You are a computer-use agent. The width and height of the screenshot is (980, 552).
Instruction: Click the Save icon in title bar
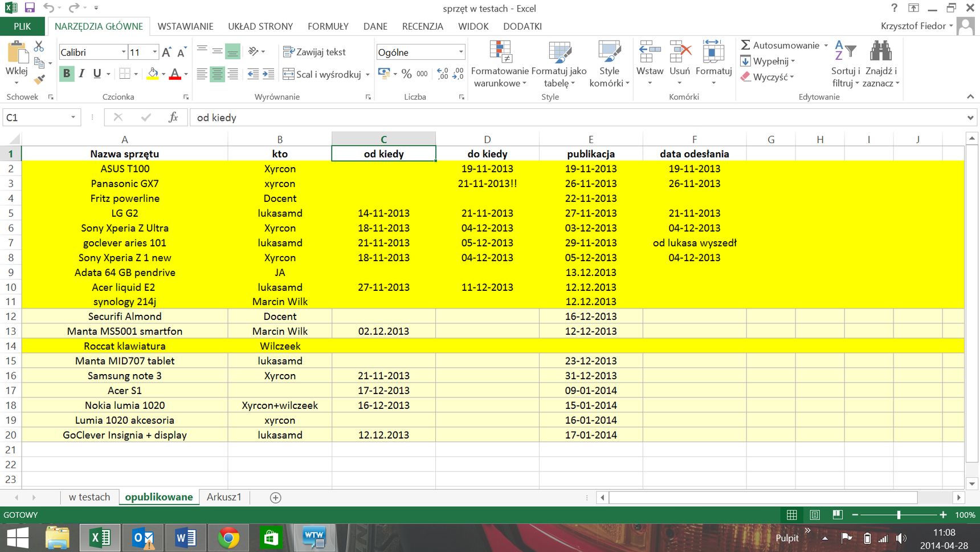(x=30, y=8)
